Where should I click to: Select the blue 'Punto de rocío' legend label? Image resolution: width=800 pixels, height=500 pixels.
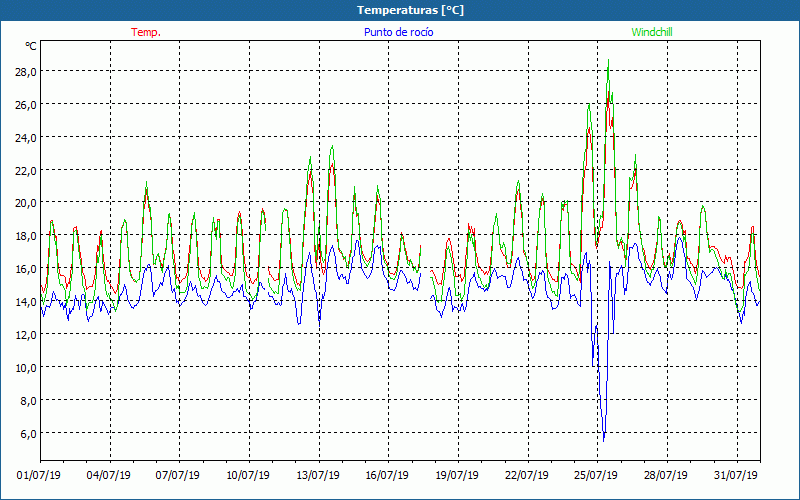tap(398, 32)
